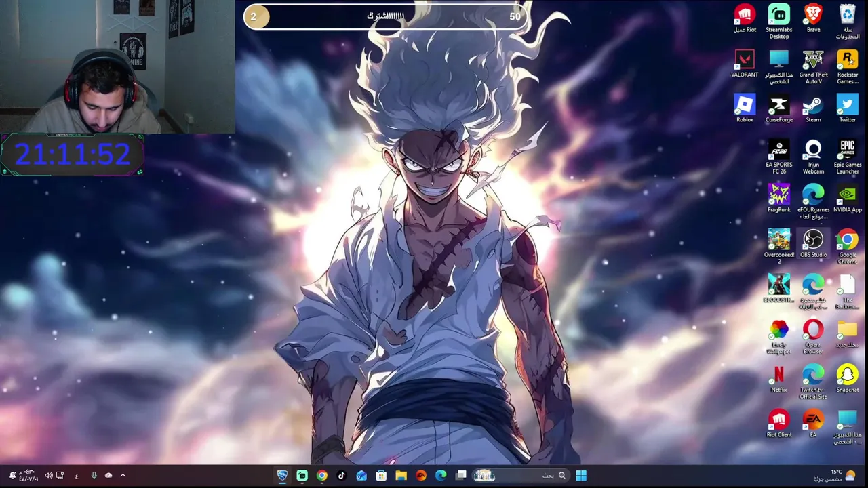Expand the hidden system tray icons chevron

123,475
